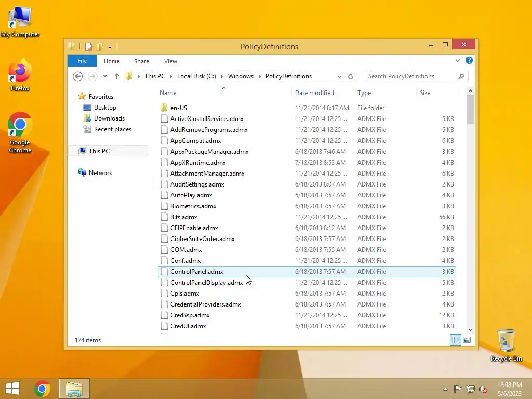
Task: Select the Cpls.admx file icon
Action: pyautogui.click(x=164, y=294)
